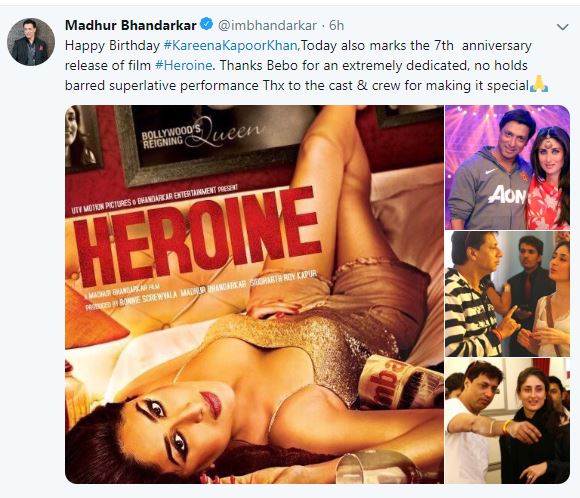The height and width of the screenshot is (498, 580).
Task: Open the tweet options chevron menu
Action: (563, 27)
